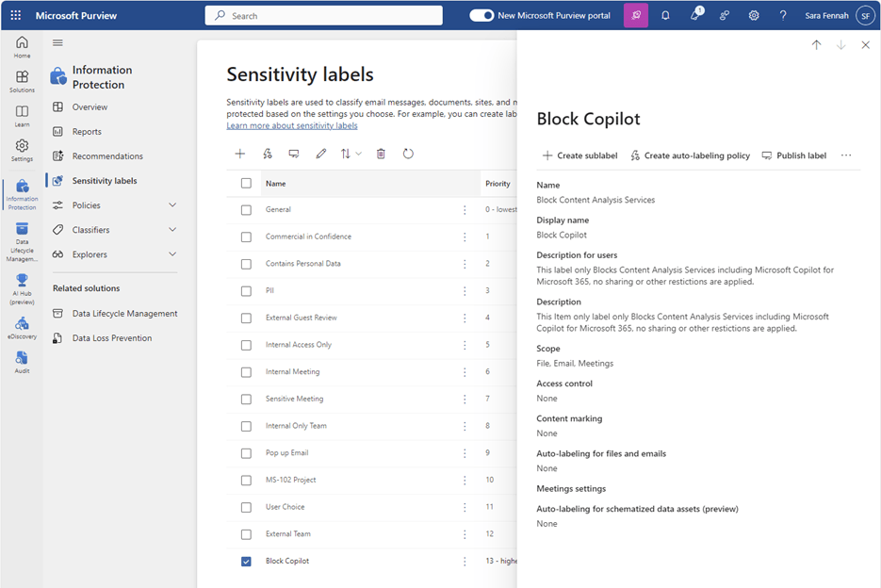The height and width of the screenshot is (588, 881).
Task: Check the General label checkbox
Action: pos(246,210)
